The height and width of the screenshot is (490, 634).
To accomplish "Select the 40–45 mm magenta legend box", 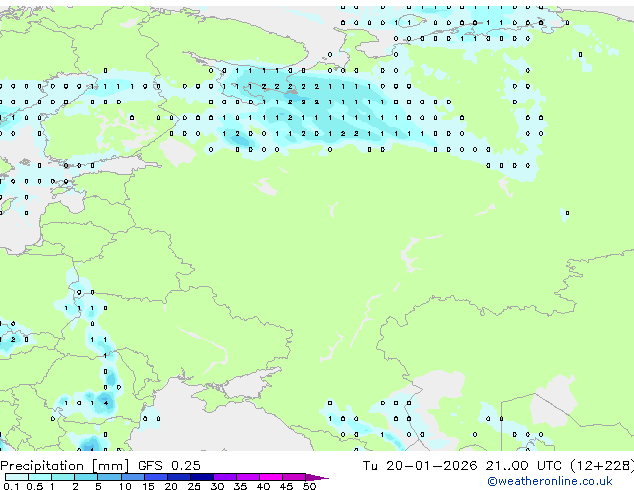I will [x=271, y=477].
